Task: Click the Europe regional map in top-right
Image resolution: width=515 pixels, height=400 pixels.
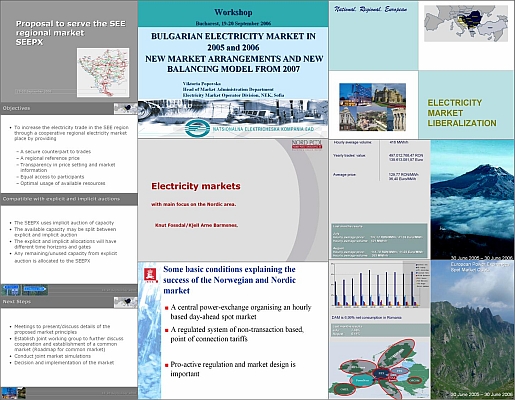Action: tap(466, 23)
